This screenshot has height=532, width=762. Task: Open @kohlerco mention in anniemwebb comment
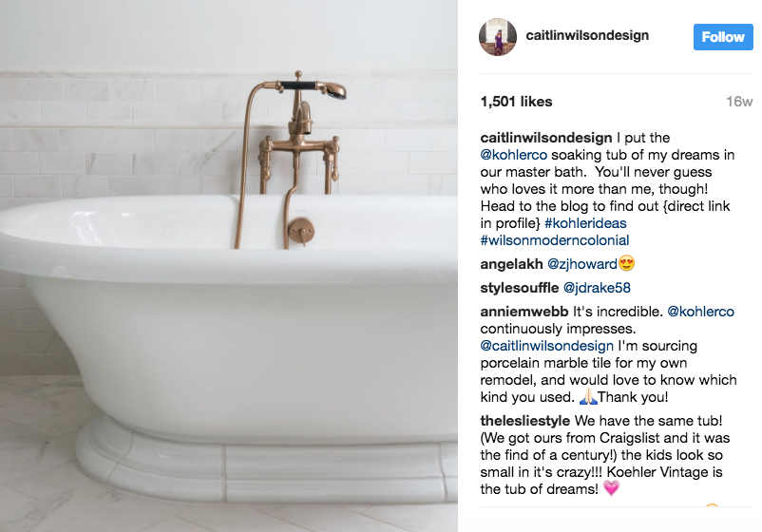[701, 312]
